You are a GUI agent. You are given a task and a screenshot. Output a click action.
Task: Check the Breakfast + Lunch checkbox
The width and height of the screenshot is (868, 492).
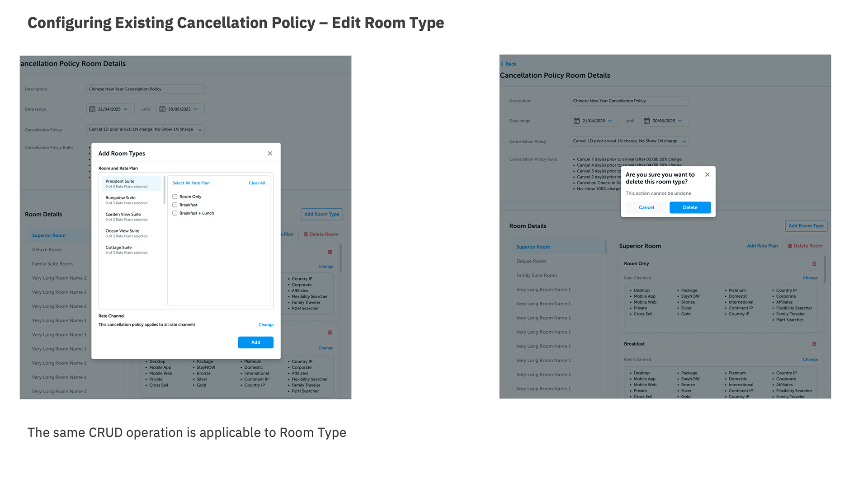click(x=175, y=213)
